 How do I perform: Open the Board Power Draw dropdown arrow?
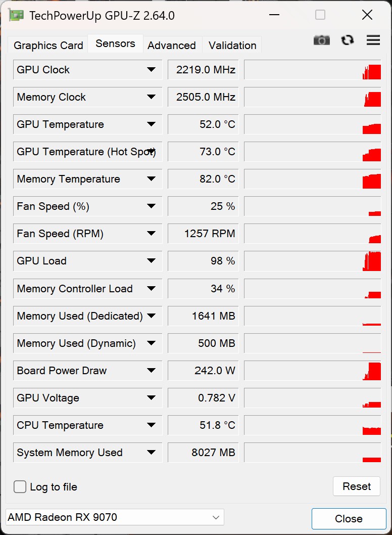(151, 371)
